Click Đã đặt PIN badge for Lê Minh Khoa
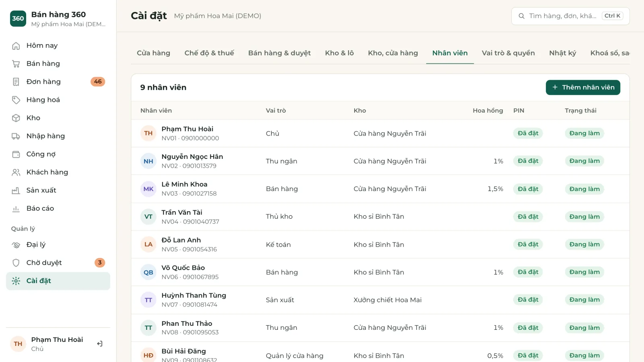This screenshot has width=644, height=362. coord(528,189)
